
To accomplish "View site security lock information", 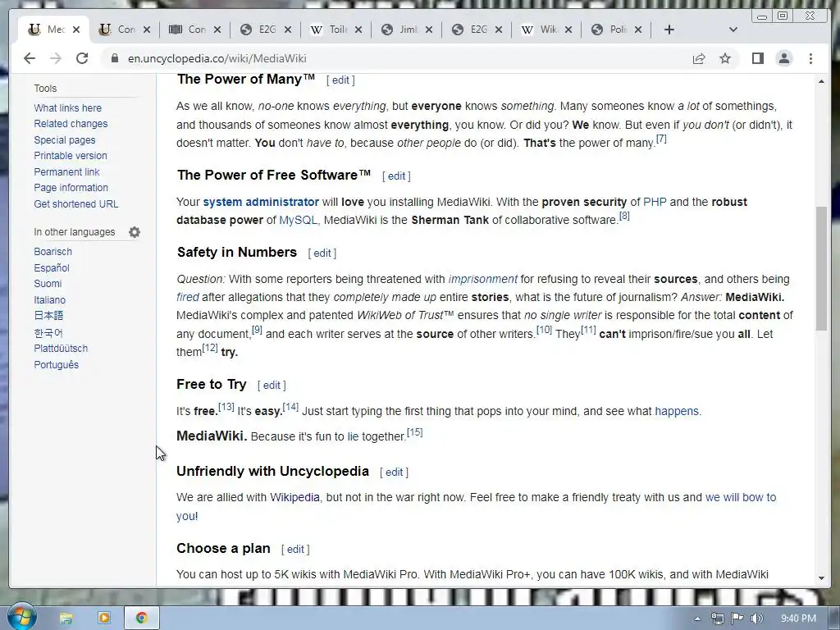I will tap(115, 58).
